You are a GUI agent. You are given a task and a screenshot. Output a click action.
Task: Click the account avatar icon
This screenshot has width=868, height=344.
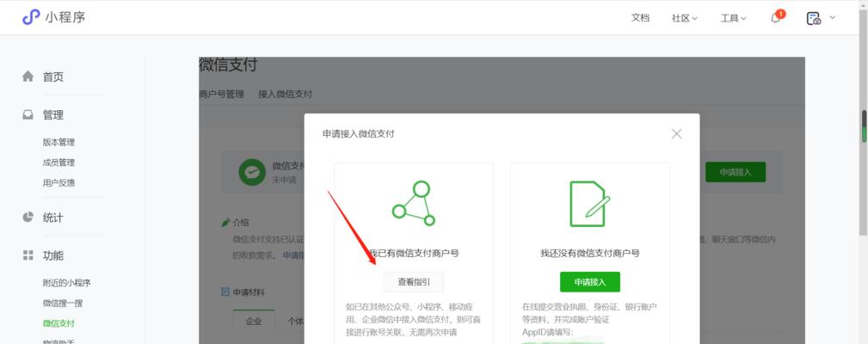(x=813, y=18)
